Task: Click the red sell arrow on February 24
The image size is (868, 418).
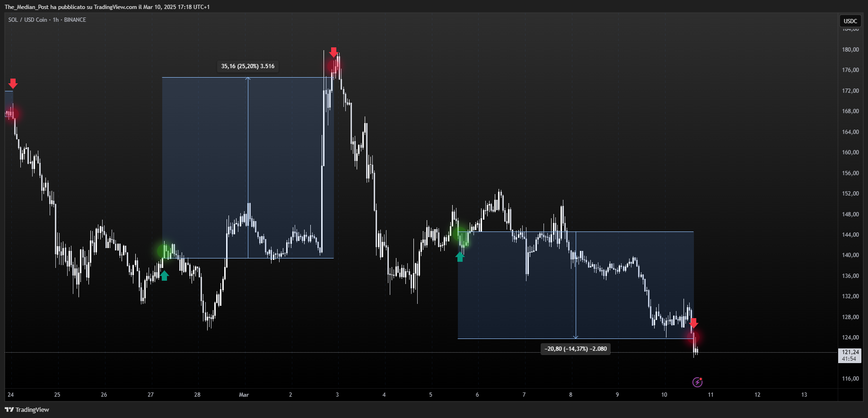Action: (x=13, y=84)
